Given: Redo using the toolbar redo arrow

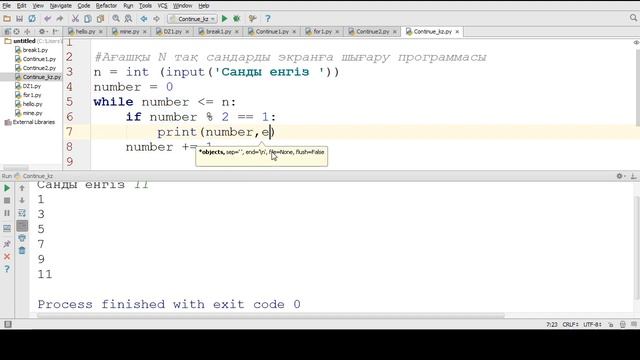Looking at the screenshot, I should click(60, 19).
